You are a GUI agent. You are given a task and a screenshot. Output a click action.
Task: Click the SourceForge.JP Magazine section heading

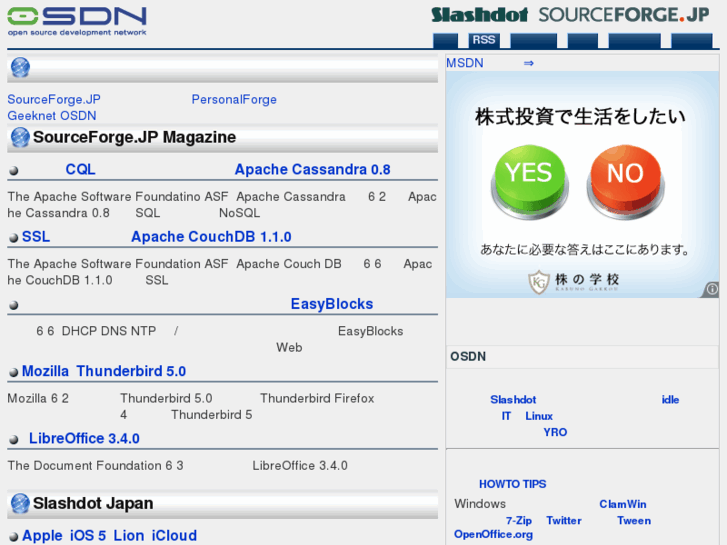click(134, 137)
